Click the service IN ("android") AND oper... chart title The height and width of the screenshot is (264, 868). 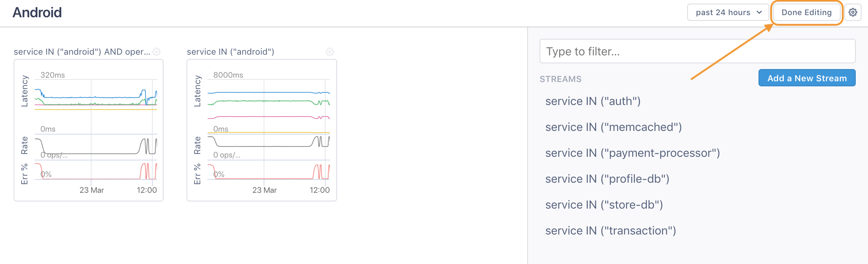82,52
